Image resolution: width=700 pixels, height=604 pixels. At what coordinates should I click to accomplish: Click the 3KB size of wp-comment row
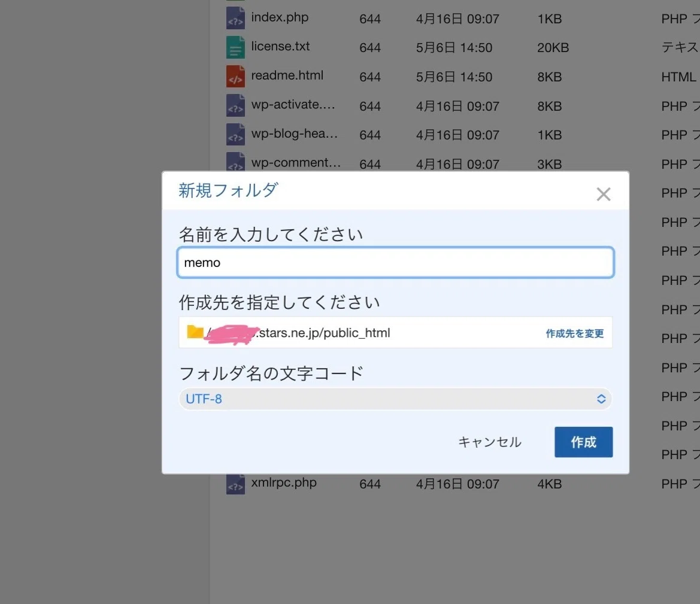click(x=550, y=164)
